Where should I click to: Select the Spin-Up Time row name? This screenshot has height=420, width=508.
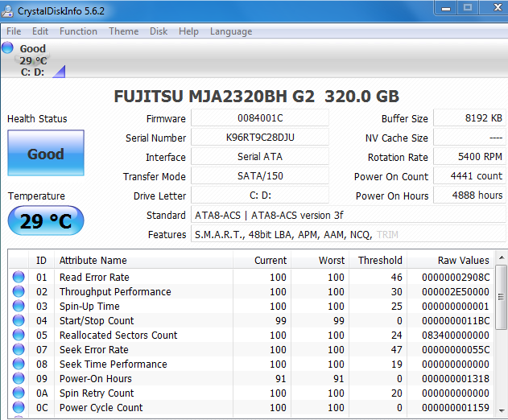pyautogui.click(x=89, y=307)
